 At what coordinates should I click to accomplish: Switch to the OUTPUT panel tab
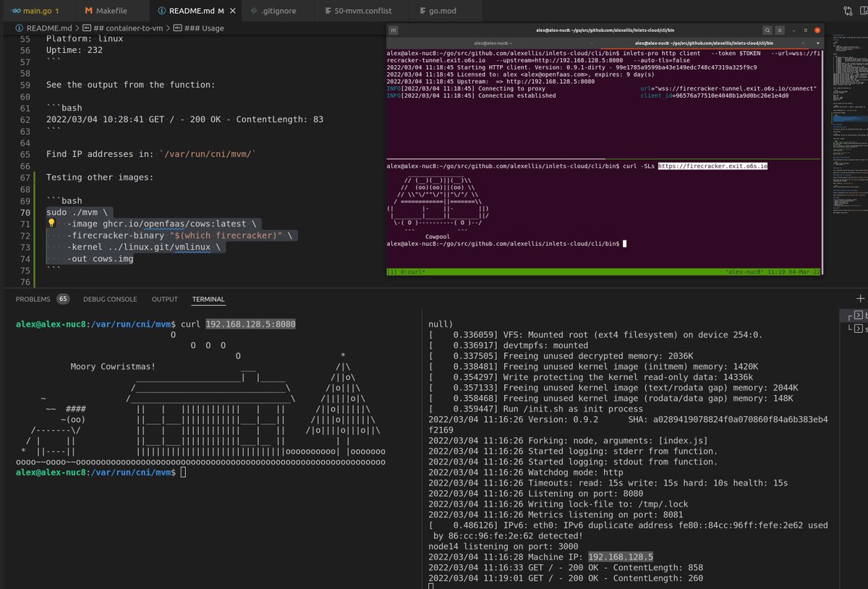click(x=165, y=299)
